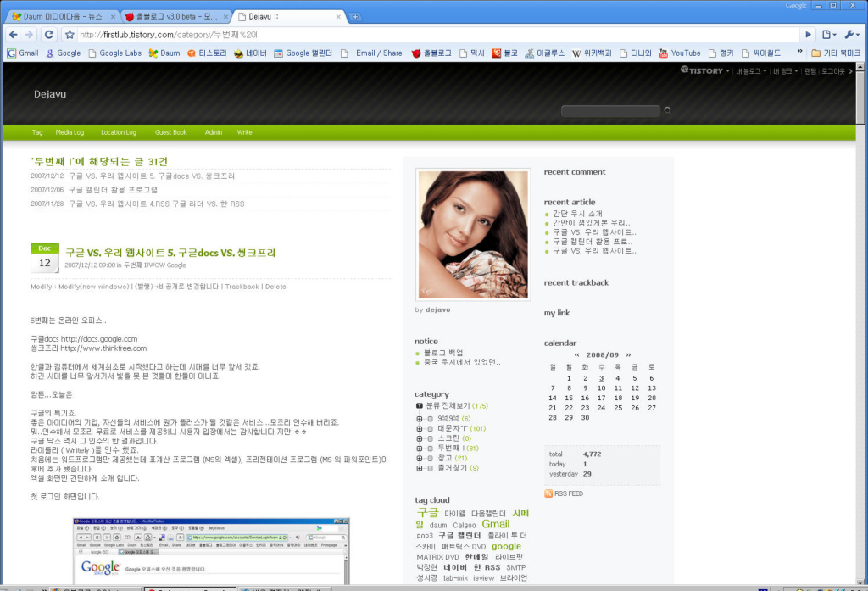The image size is (868, 591).
Task: Open the docs.google.com link in the post
Action: pyautogui.click(x=99, y=339)
